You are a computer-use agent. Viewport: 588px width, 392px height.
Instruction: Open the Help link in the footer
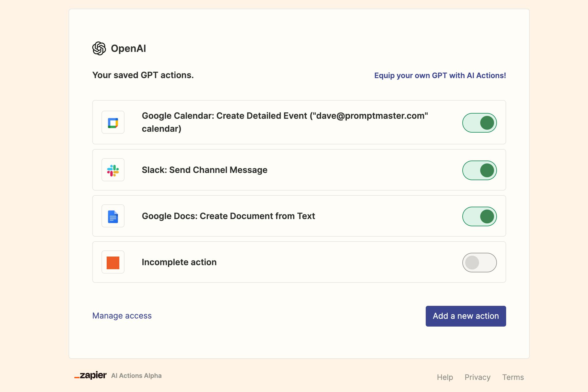pyautogui.click(x=445, y=377)
